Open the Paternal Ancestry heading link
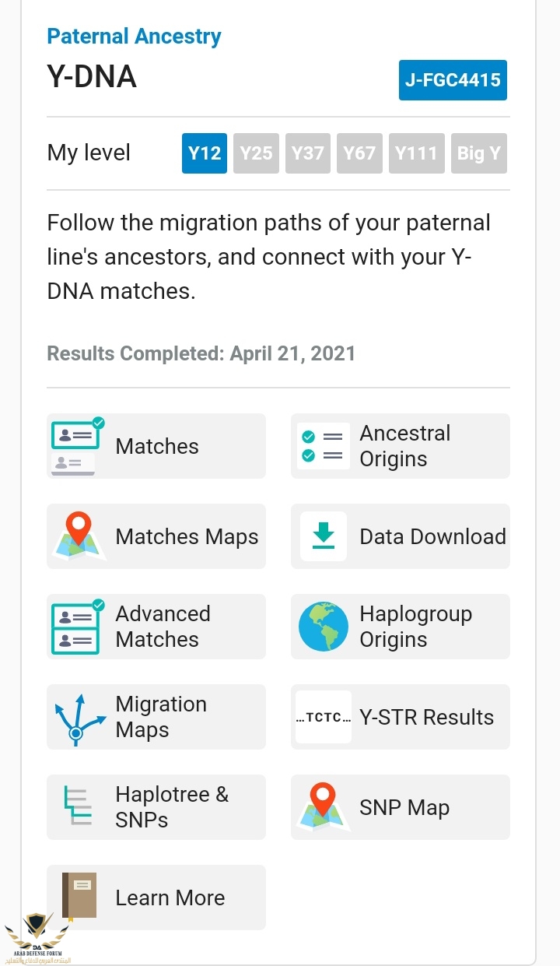 click(x=134, y=37)
